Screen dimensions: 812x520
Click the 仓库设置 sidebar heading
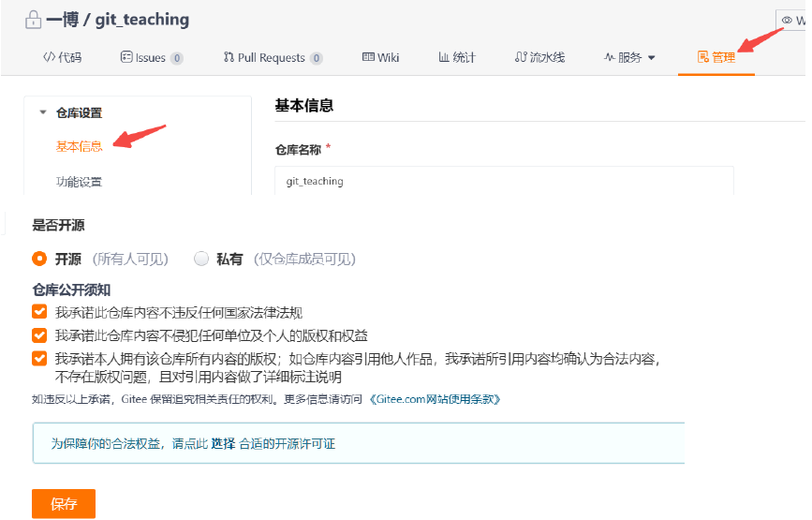coord(80,112)
